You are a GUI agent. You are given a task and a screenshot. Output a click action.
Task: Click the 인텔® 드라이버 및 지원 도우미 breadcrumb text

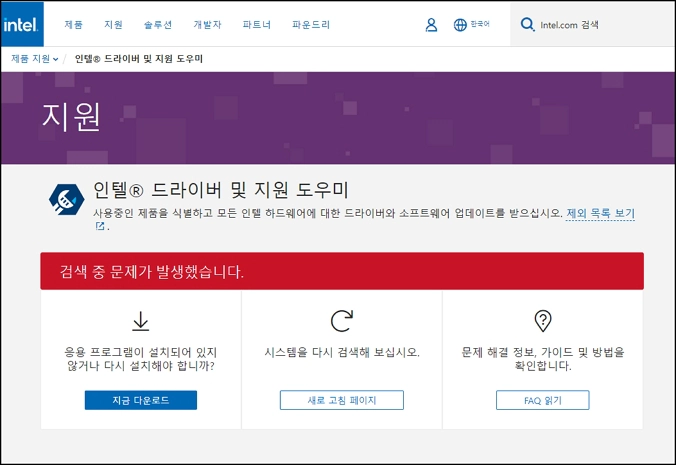[x=139, y=59]
